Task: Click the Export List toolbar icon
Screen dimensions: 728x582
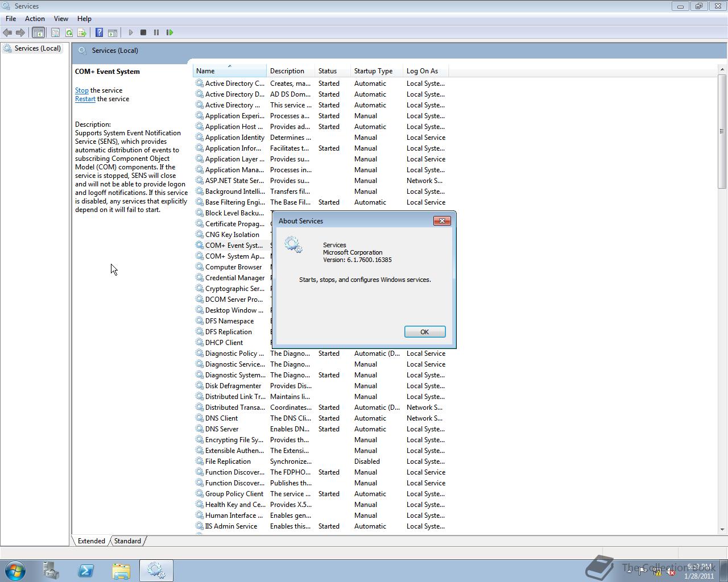Action: point(82,32)
